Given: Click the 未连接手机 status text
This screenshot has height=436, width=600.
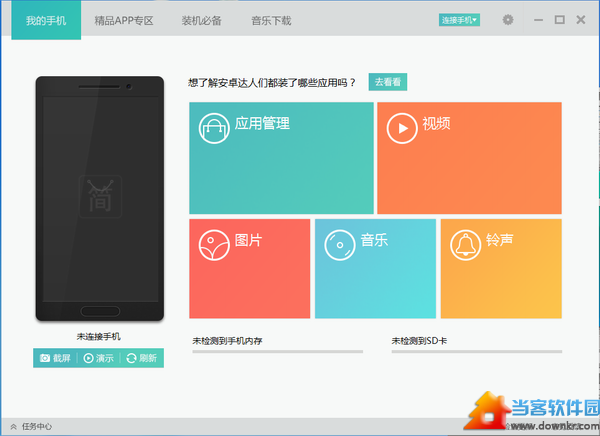Looking at the screenshot, I should pos(99,336).
